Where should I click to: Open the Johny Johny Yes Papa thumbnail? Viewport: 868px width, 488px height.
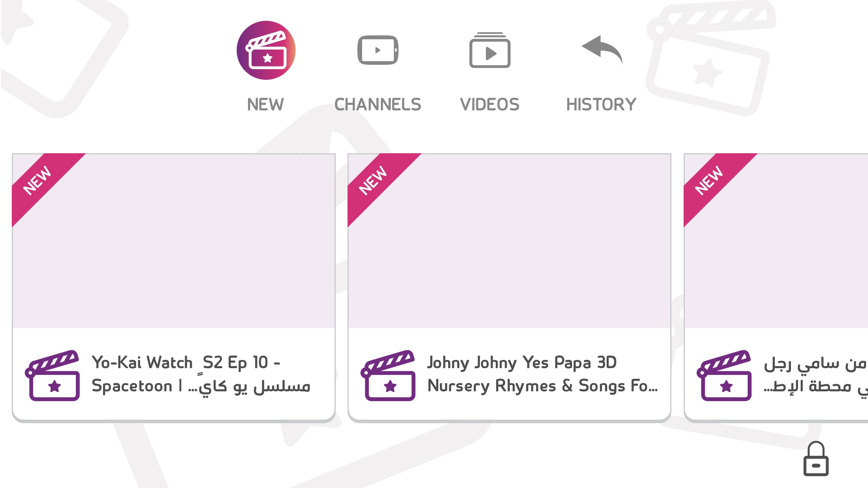point(509,241)
